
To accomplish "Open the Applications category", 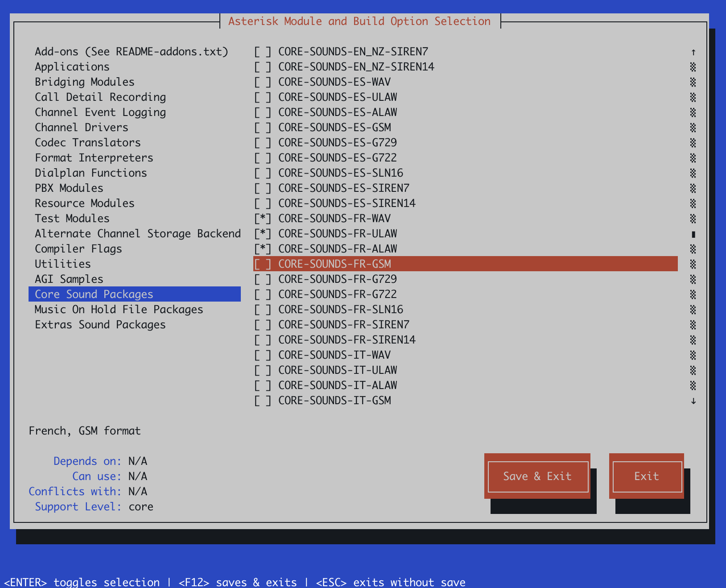I will 72,67.
